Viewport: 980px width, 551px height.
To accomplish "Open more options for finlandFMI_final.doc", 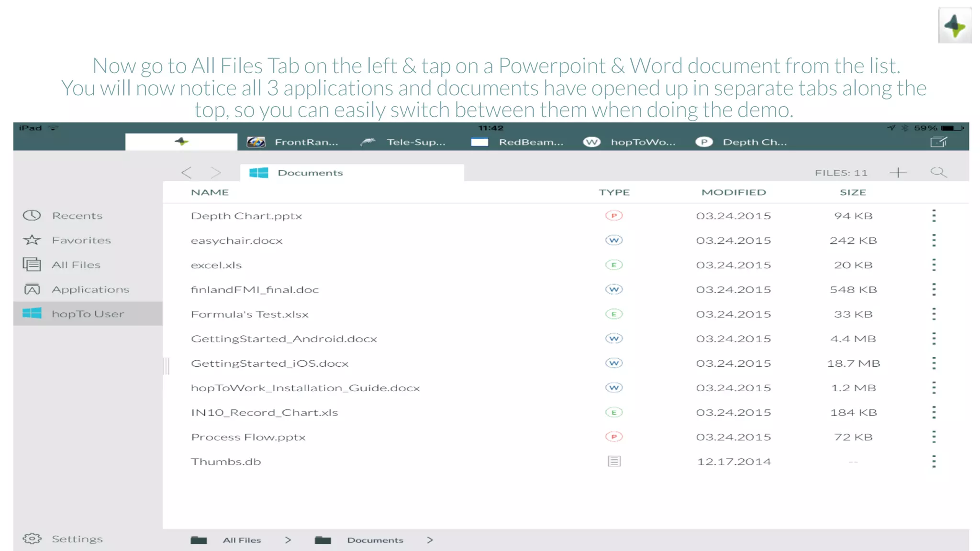I will 934,289.
